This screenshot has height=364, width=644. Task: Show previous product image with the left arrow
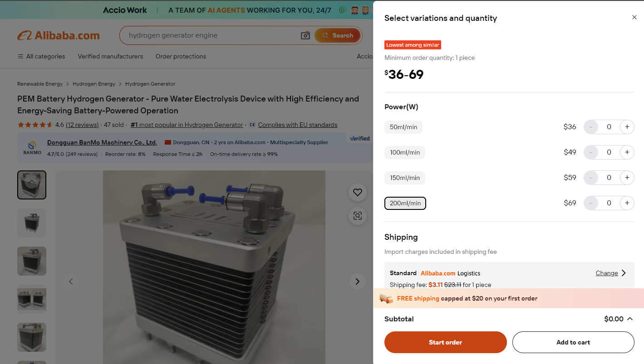pyautogui.click(x=71, y=281)
